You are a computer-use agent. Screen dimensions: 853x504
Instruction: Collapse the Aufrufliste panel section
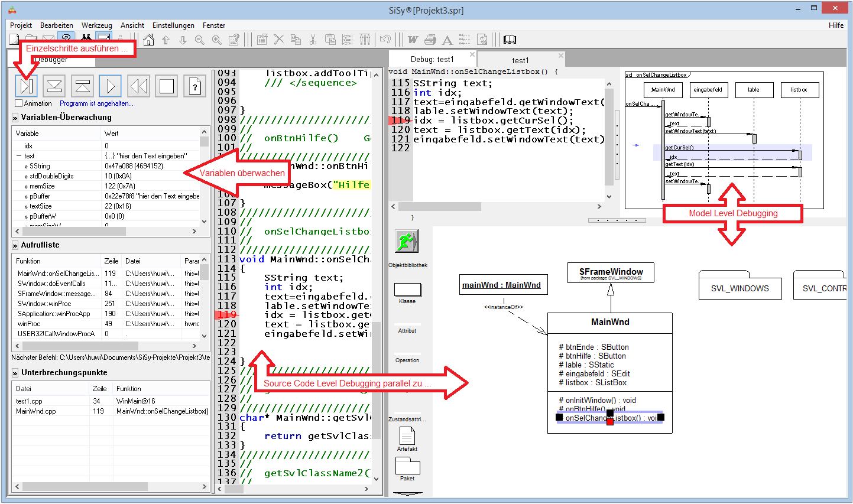click(15, 245)
